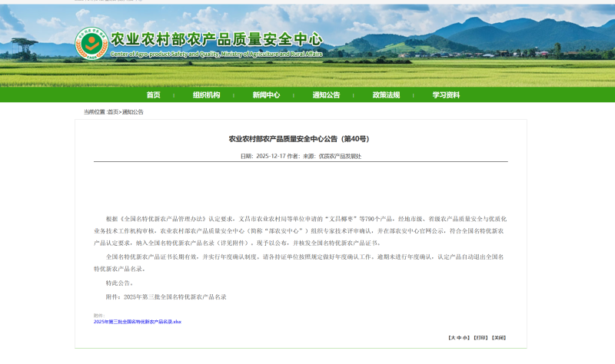This screenshot has height=364, width=615.
Task: Click the English center name subtitle in header
Action: point(217,55)
